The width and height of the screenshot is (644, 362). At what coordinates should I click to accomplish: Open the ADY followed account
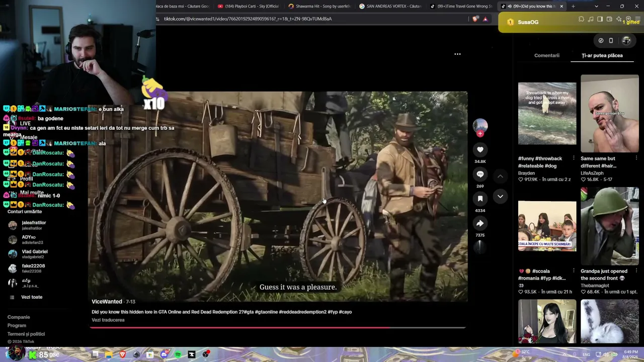tap(28, 239)
